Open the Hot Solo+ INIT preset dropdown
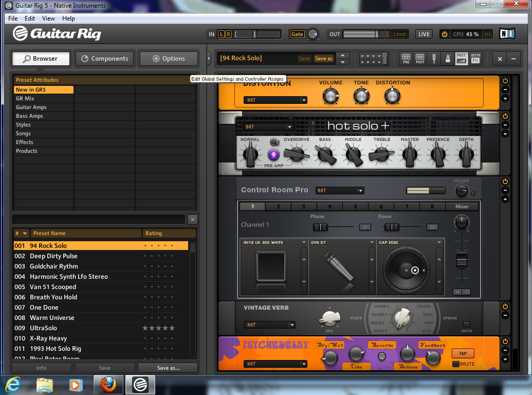Viewport: 532px width, 395px height. pyautogui.click(x=269, y=127)
